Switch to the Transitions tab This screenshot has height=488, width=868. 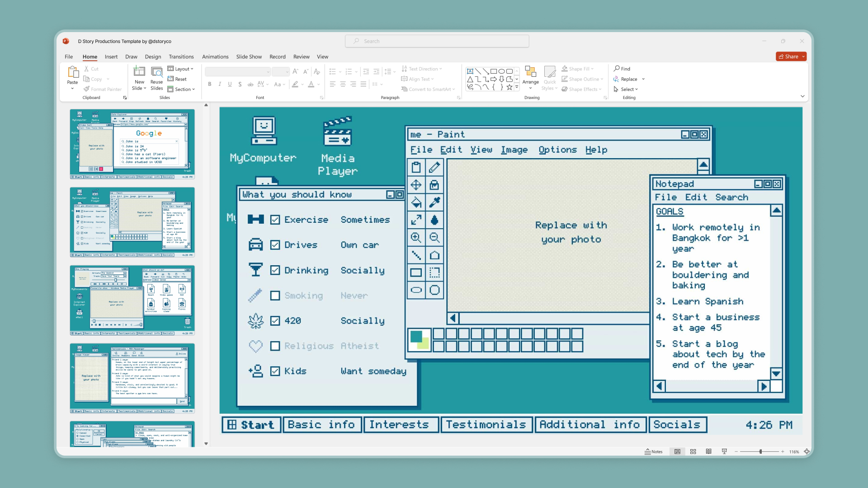(x=181, y=56)
